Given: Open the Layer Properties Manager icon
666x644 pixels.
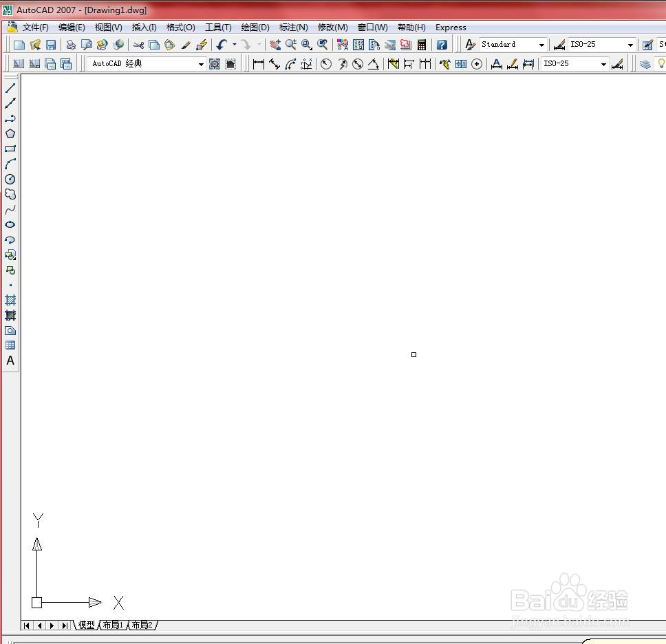Looking at the screenshot, I should click(x=645, y=64).
